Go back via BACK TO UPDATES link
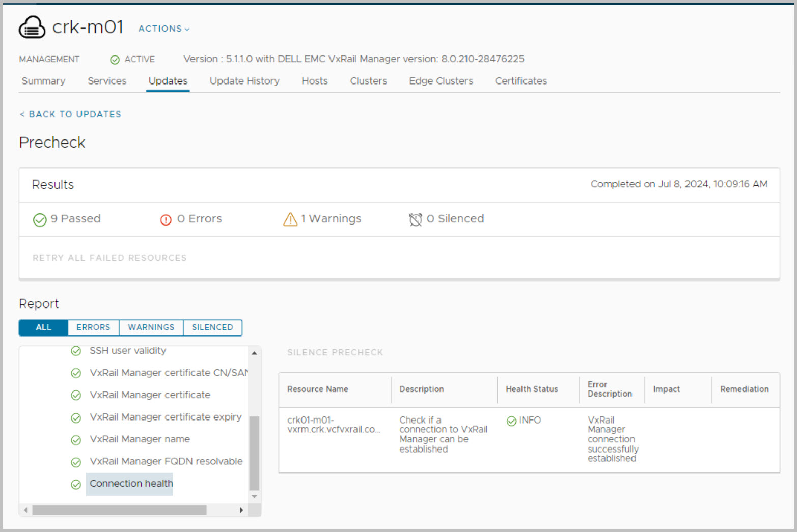The height and width of the screenshot is (532, 797). point(70,114)
